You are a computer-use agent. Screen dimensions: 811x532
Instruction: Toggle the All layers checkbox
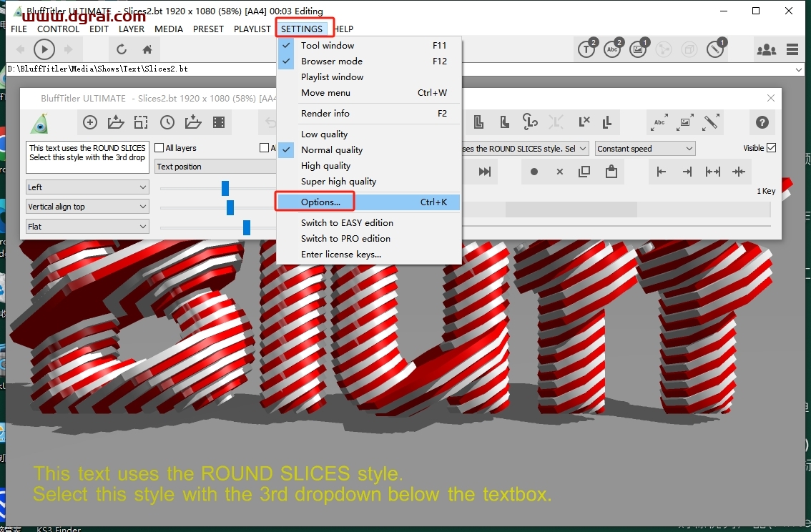(159, 148)
